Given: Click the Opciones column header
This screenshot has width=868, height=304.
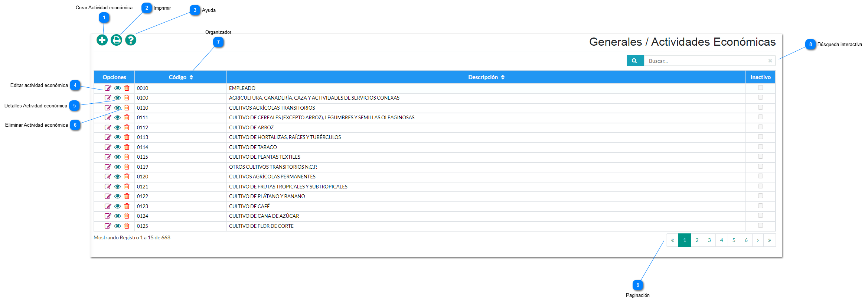Looking at the screenshot, I should [114, 77].
